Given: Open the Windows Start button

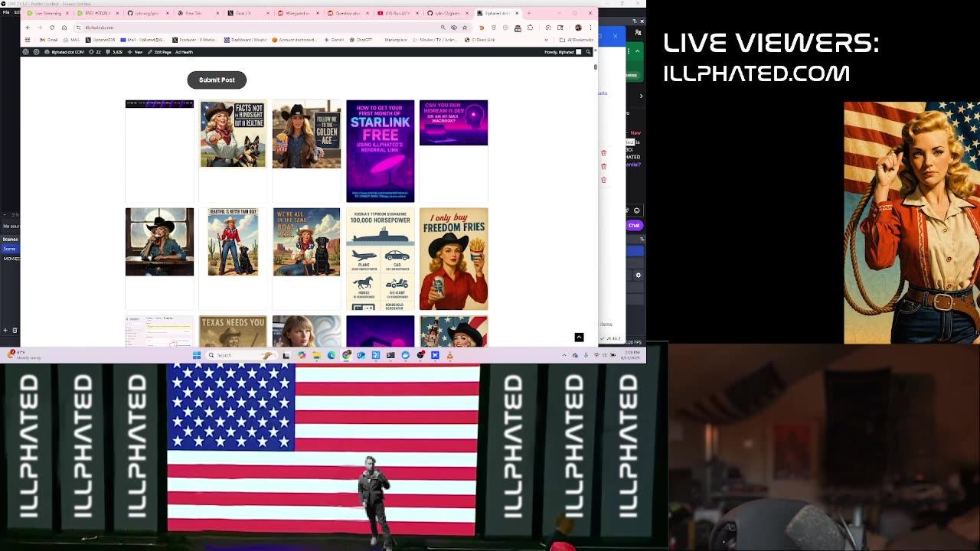Looking at the screenshot, I should pyautogui.click(x=197, y=355).
